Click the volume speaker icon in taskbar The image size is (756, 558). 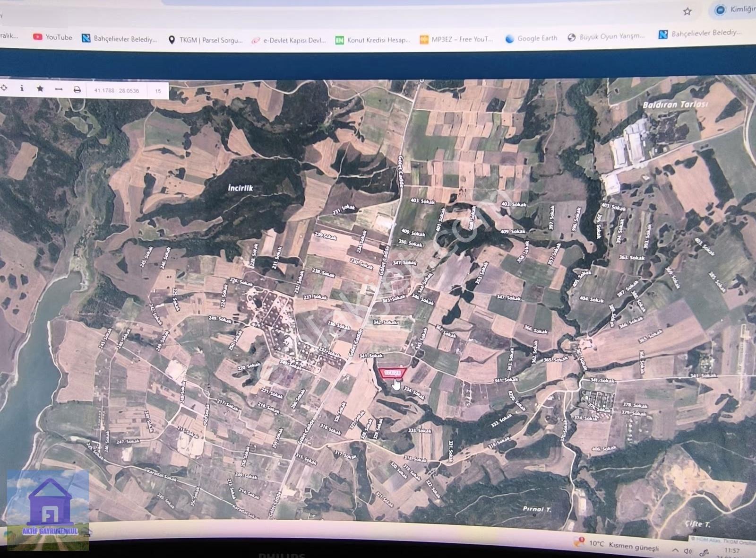[x=688, y=551]
